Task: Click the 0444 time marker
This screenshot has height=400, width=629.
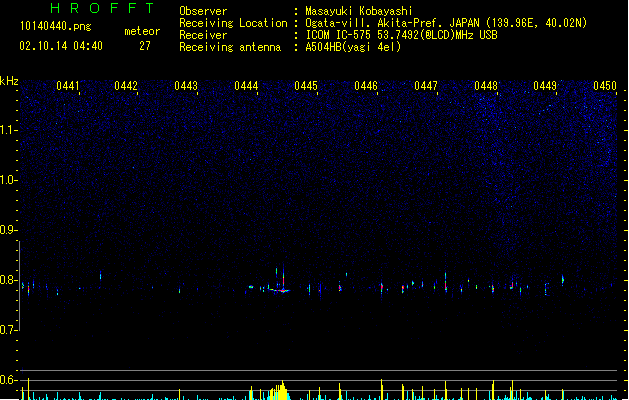Action: 246,86
